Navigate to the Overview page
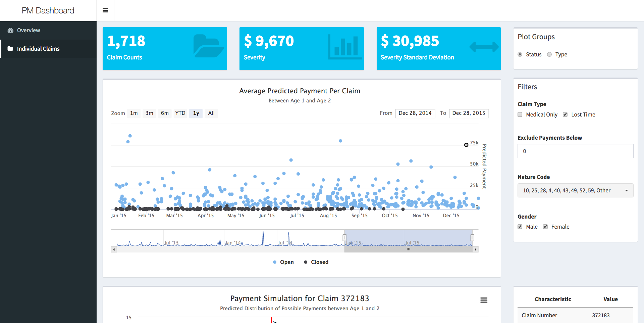The width and height of the screenshot is (644, 323). pos(28,30)
